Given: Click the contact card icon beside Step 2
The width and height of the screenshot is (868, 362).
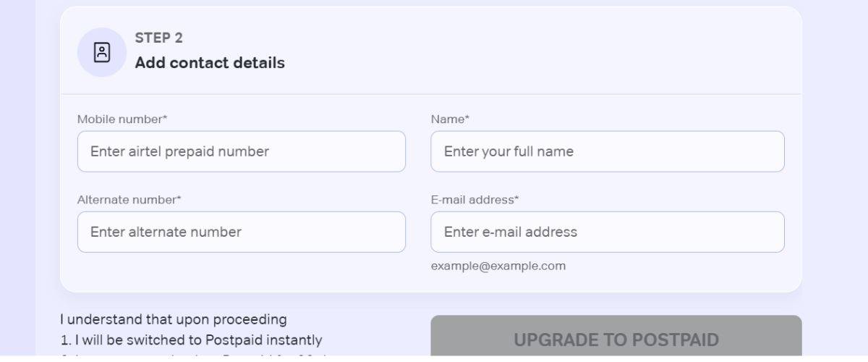Looking at the screenshot, I should tap(102, 52).
